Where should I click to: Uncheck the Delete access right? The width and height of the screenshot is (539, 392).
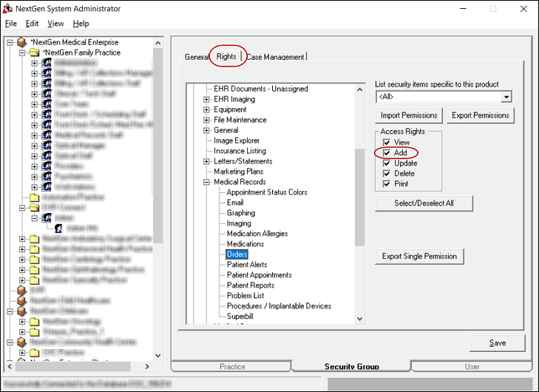[x=387, y=173]
